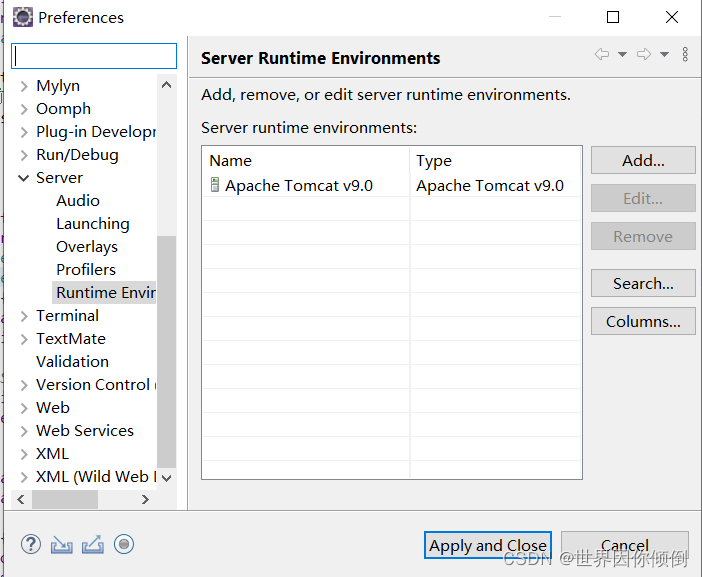Click the tree's vertical scrollbar down arrow
Screen dimensions: 702x577
pyautogui.click(x=167, y=478)
